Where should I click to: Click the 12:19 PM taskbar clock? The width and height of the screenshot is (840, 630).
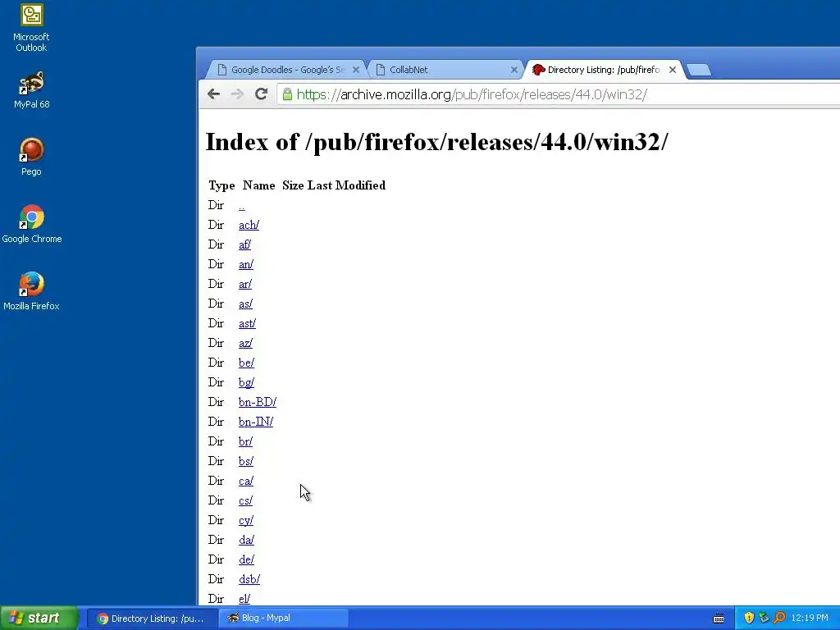(x=810, y=619)
